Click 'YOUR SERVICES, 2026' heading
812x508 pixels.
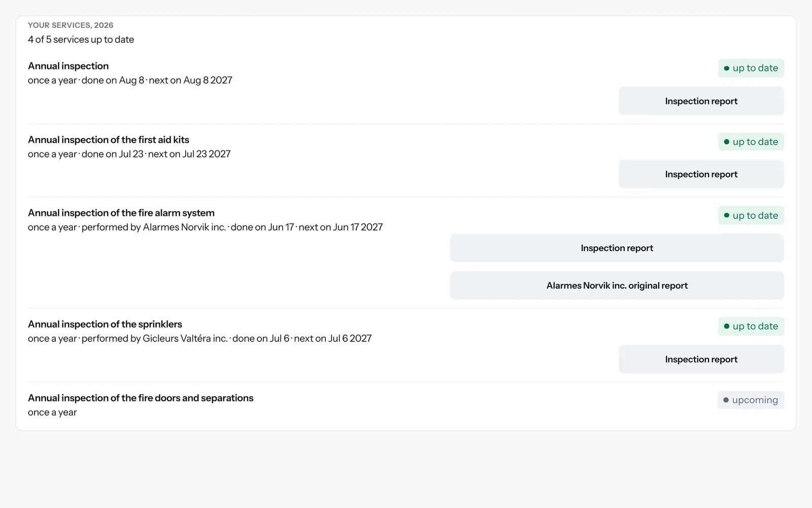point(71,25)
